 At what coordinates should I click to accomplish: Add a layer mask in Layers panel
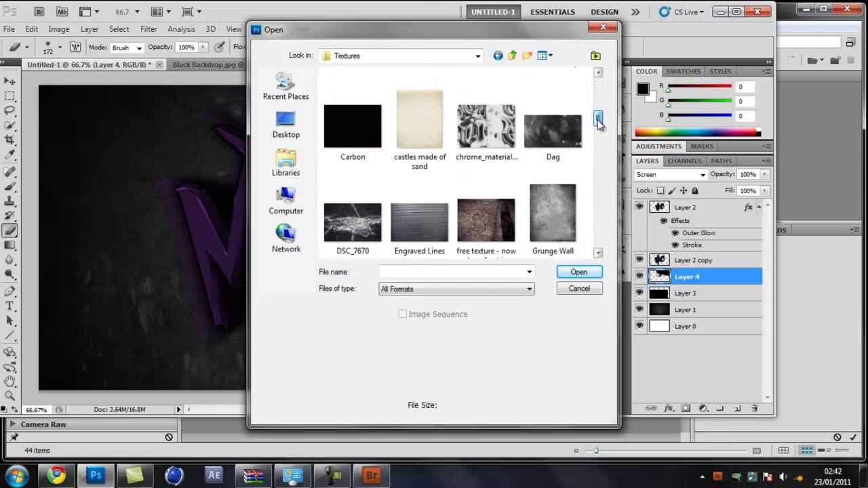tap(686, 408)
